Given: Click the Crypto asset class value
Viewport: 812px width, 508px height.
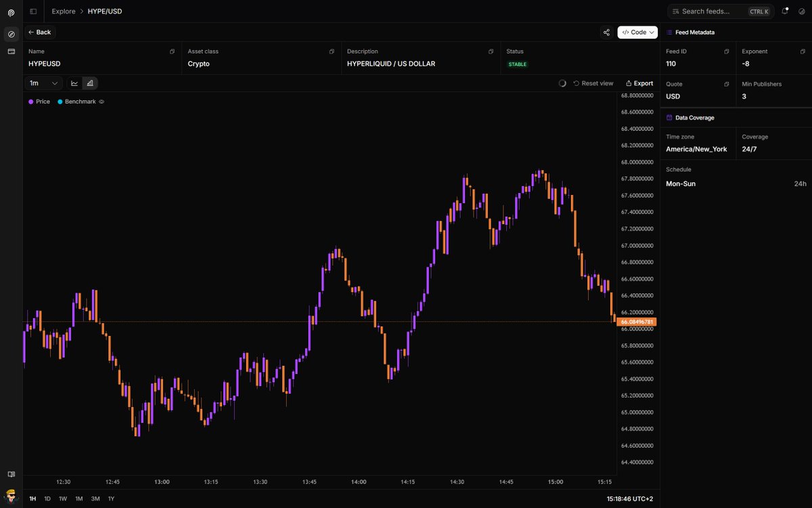Looking at the screenshot, I should [199, 64].
